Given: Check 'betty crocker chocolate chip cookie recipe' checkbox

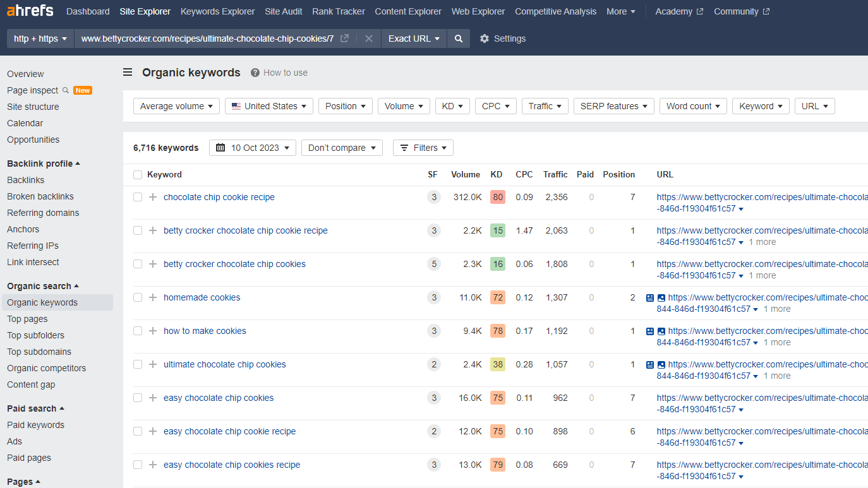Looking at the screenshot, I should coord(138,230).
